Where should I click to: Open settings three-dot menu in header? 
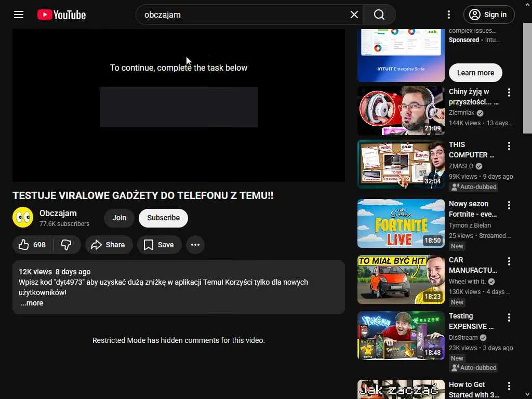(x=448, y=15)
